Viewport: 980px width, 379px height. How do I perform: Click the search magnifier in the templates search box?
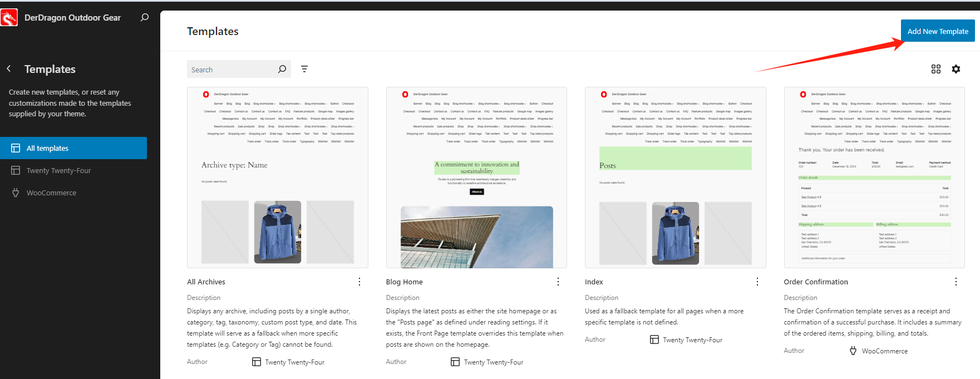point(282,69)
